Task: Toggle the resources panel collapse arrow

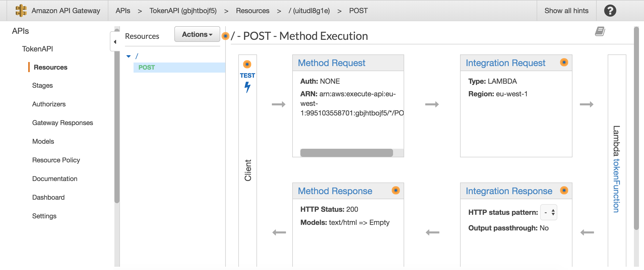Action: click(115, 42)
